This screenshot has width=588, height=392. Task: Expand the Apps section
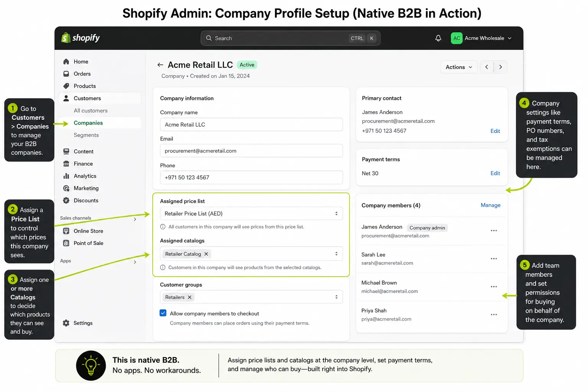135,262
